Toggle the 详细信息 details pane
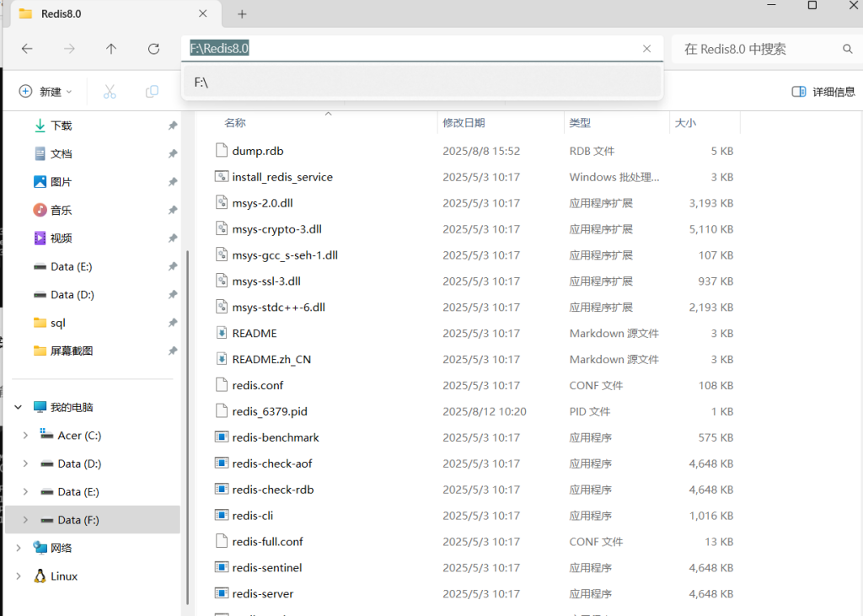863x616 pixels. (823, 92)
